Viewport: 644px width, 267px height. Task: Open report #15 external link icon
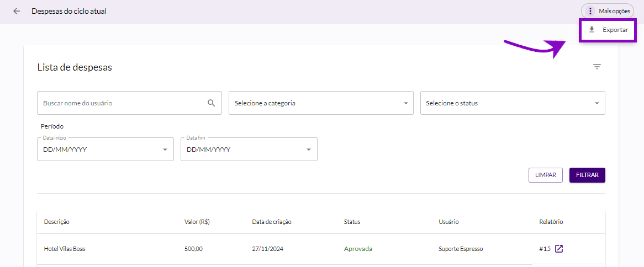pos(558,249)
